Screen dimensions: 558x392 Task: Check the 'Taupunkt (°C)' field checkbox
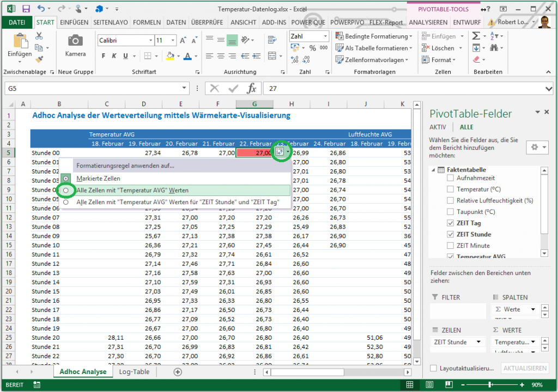point(450,212)
